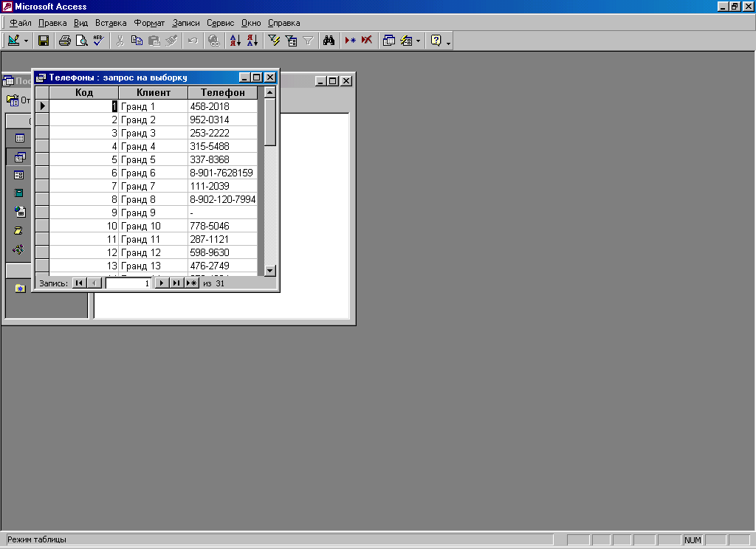Click the Filter by Selection icon
Image resolution: width=756 pixels, height=549 pixels.
(274, 41)
